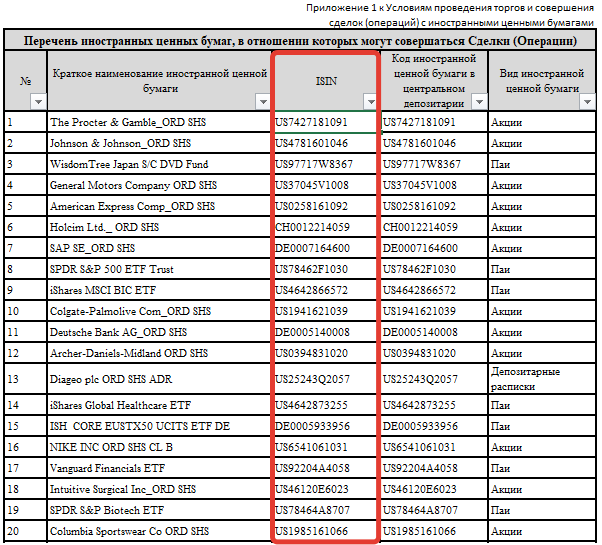Click the Vanguard Financials ETF cell
Screen dimensions: 602x545
click(158, 468)
